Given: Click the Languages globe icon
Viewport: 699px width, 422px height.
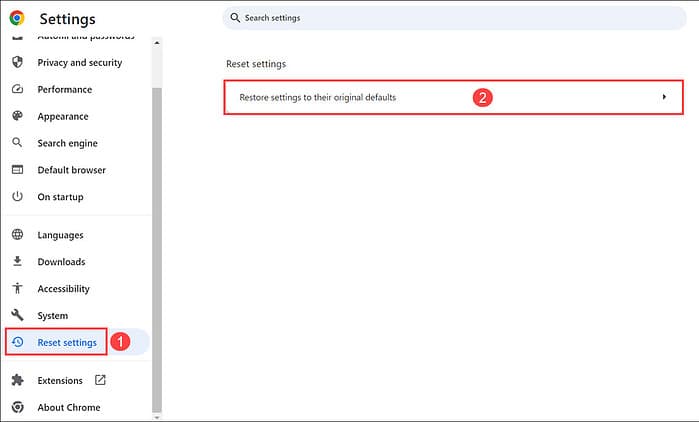Looking at the screenshot, I should pyautogui.click(x=17, y=234).
